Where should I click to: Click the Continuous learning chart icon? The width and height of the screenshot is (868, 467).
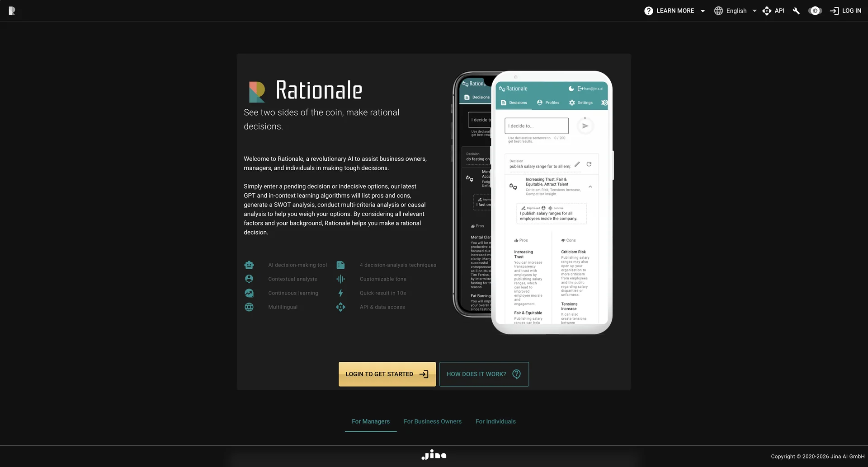click(x=249, y=293)
